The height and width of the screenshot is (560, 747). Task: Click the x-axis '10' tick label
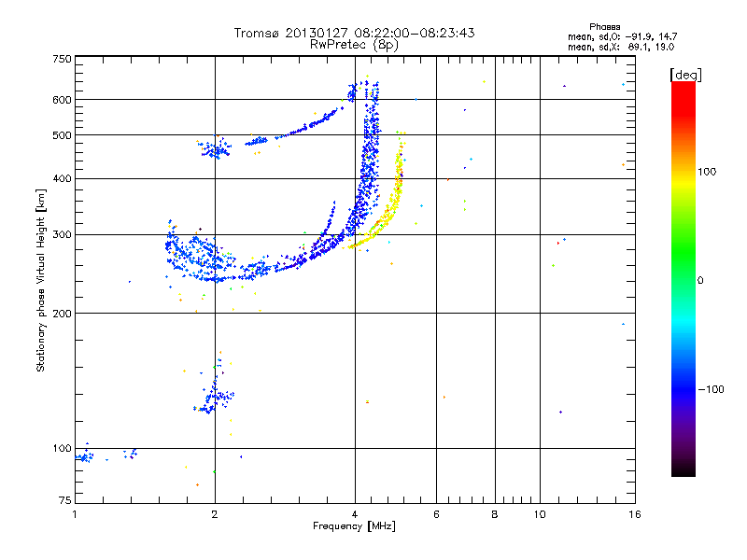[540, 514]
